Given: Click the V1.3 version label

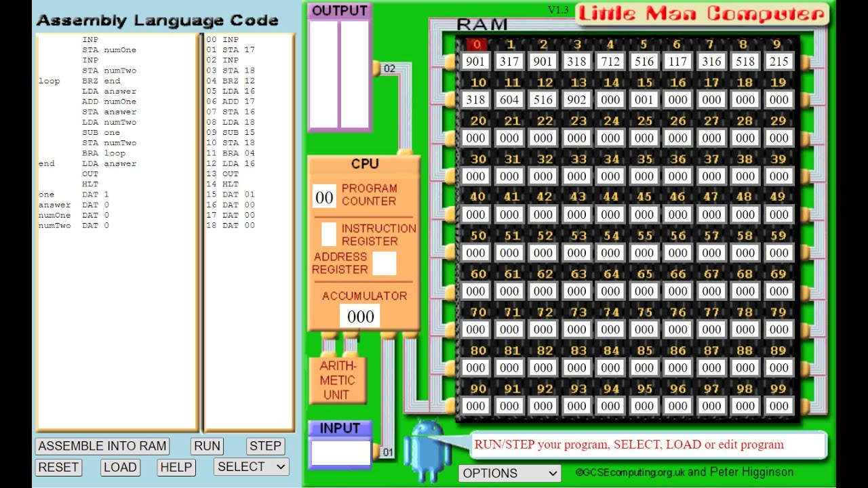Looking at the screenshot, I should (x=558, y=9).
